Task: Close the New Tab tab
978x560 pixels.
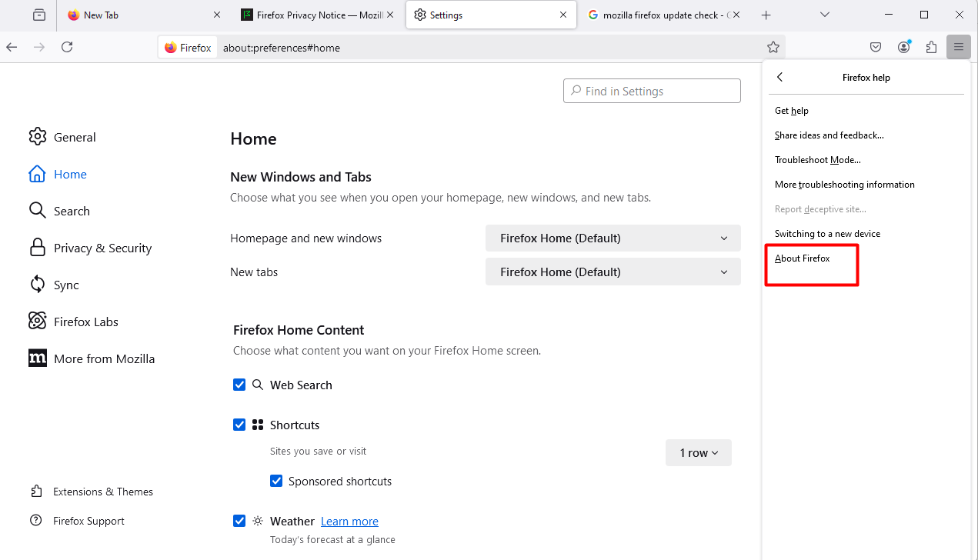Action: 216,15
